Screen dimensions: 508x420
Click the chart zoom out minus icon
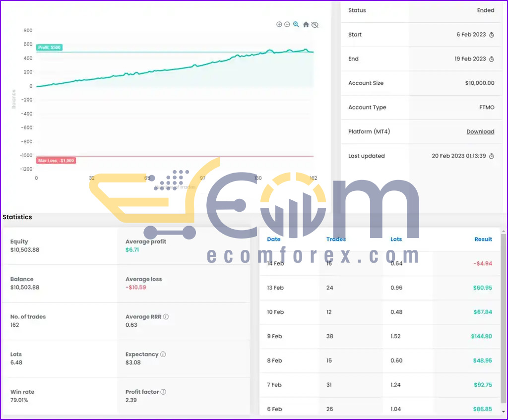coord(287,24)
